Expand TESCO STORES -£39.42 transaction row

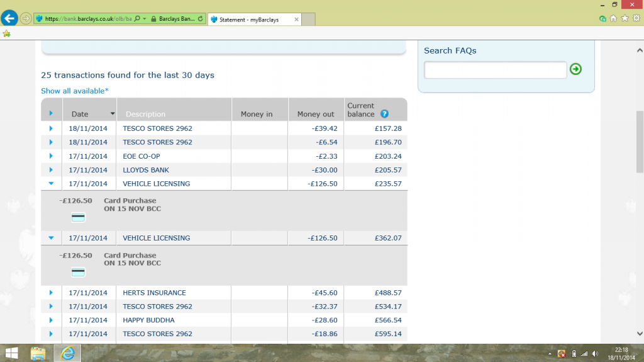[x=51, y=128]
